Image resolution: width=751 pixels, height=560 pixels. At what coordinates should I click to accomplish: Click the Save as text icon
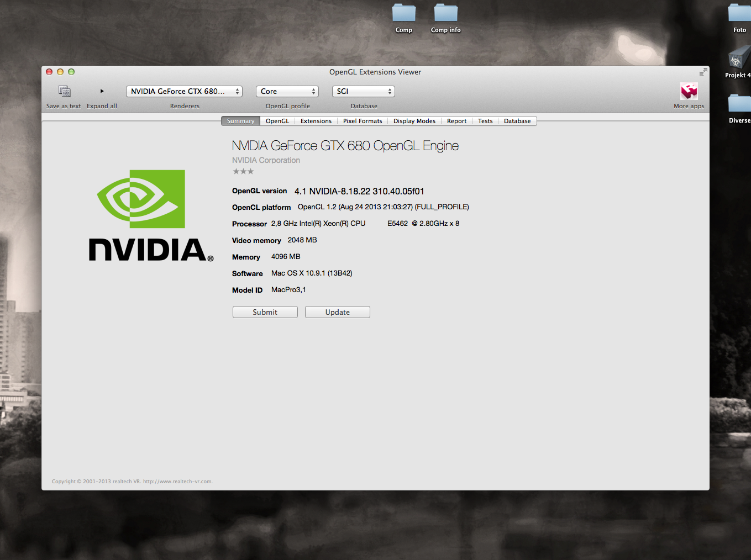point(64,91)
